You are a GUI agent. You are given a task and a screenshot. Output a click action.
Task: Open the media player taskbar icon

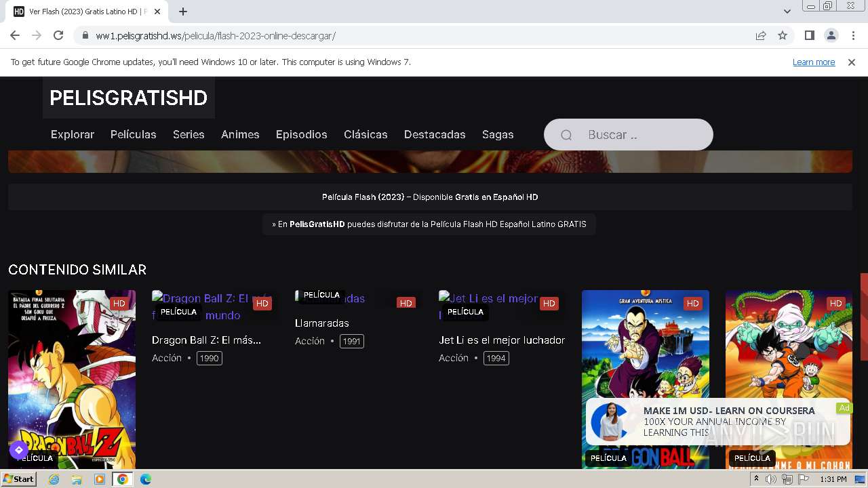click(100, 479)
